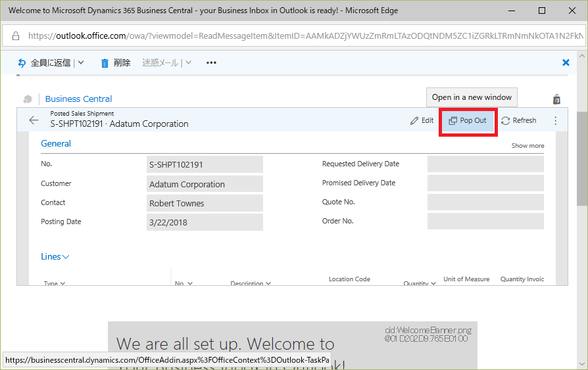Open the Quantity column header dropdown
This screenshot has height=370, width=588.
coord(433,283)
